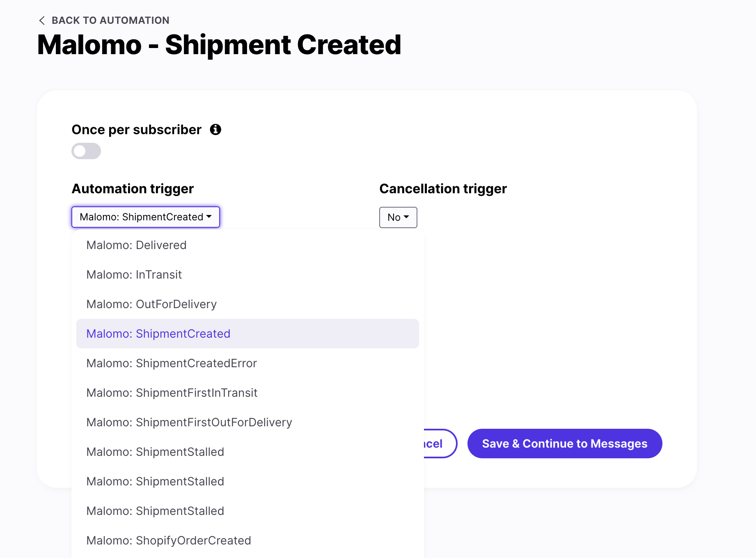
Task: Select highlighted Malomo: ShipmentCreated option
Action: [x=158, y=334]
